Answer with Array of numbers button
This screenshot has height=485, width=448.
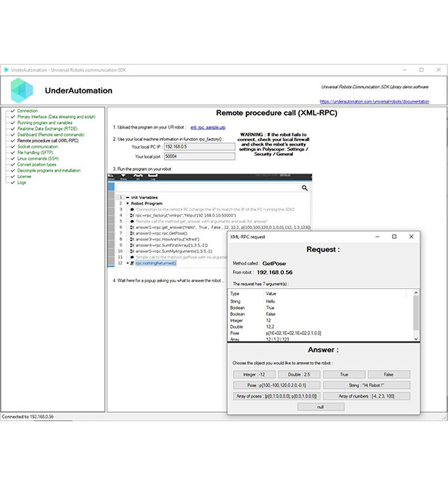tap(367, 396)
